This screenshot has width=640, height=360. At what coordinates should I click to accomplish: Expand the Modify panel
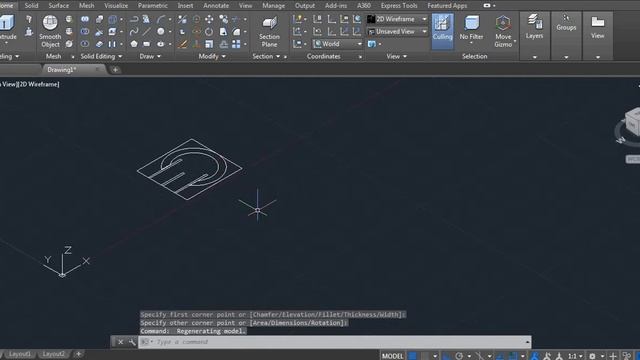[x=212, y=56]
